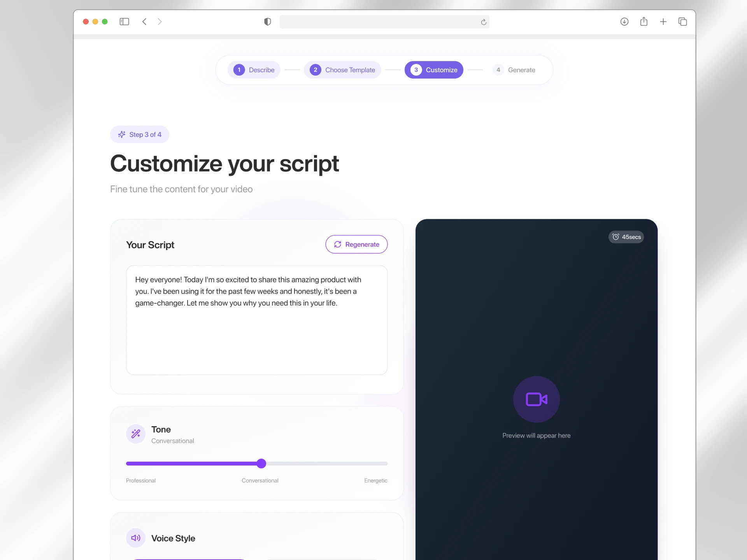Go to the Describe step

(x=254, y=70)
